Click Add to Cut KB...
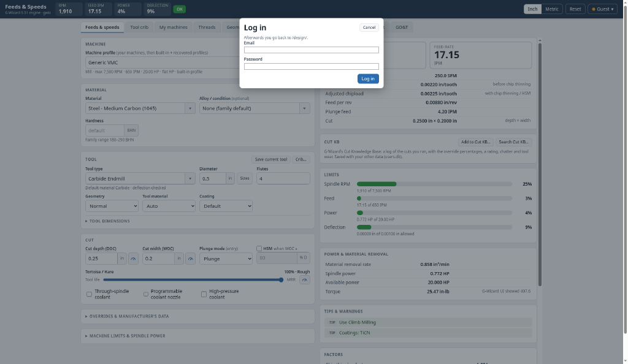This screenshot has height=364, width=628. pyautogui.click(x=475, y=142)
